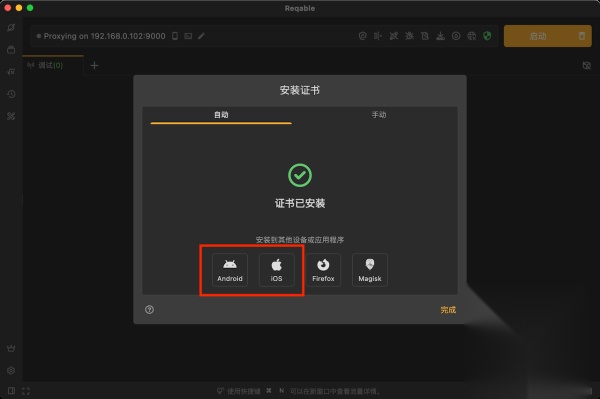Click the download icon in the toolbar
This screenshot has width=600, height=399.
point(440,36)
